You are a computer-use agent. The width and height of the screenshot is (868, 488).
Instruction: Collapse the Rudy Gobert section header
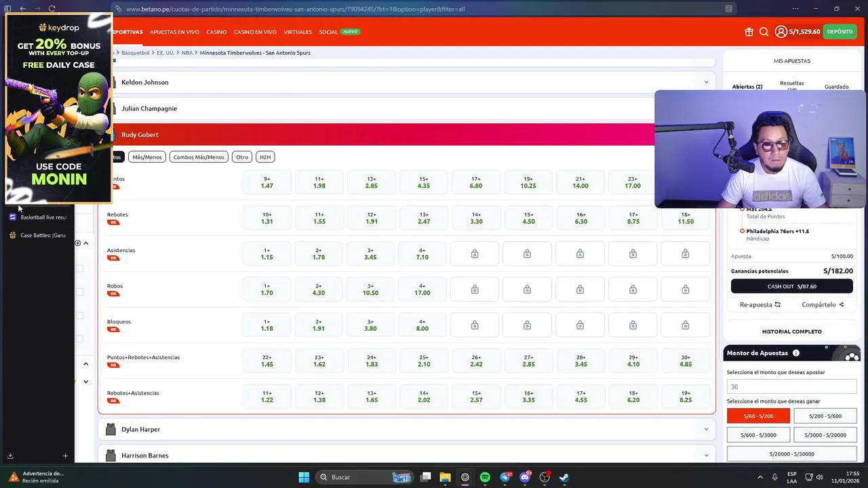[x=376, y=135]
